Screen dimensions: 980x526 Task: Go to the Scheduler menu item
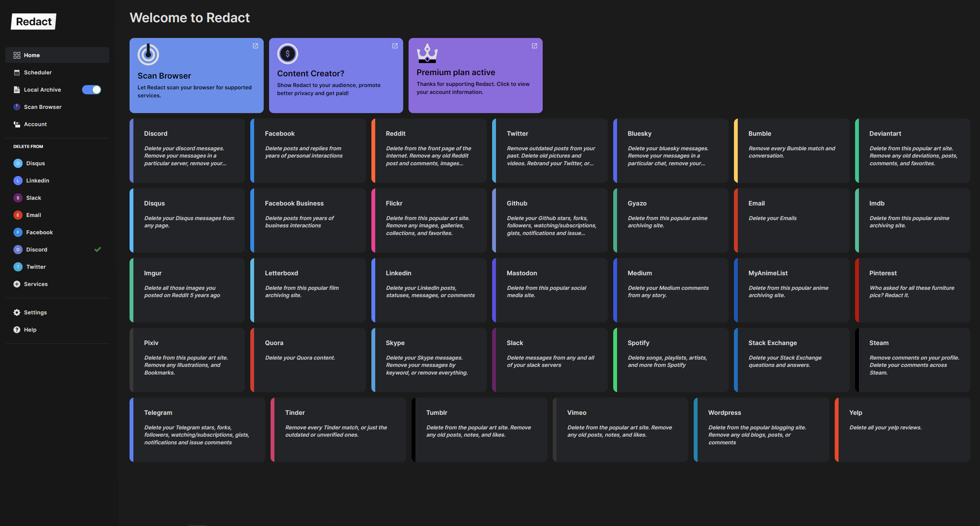click(38, 72)
